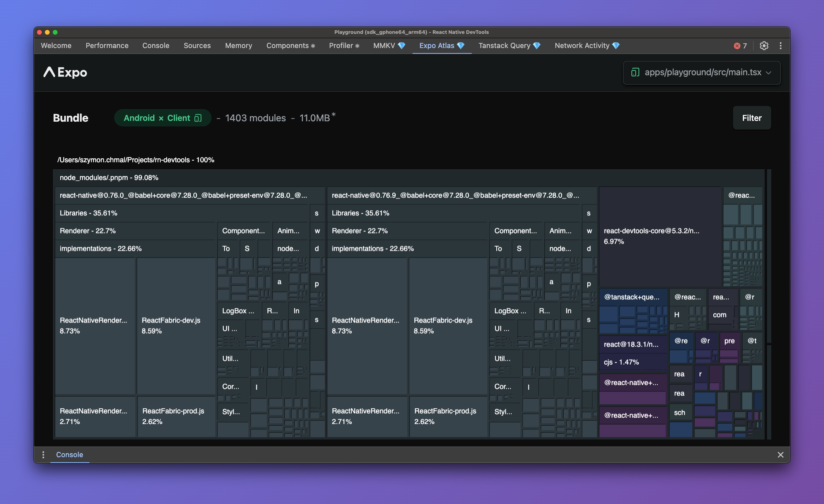Viewport: 824px width, 504px height.
Task: Click the macOS close window button
Action: (39, 32)
